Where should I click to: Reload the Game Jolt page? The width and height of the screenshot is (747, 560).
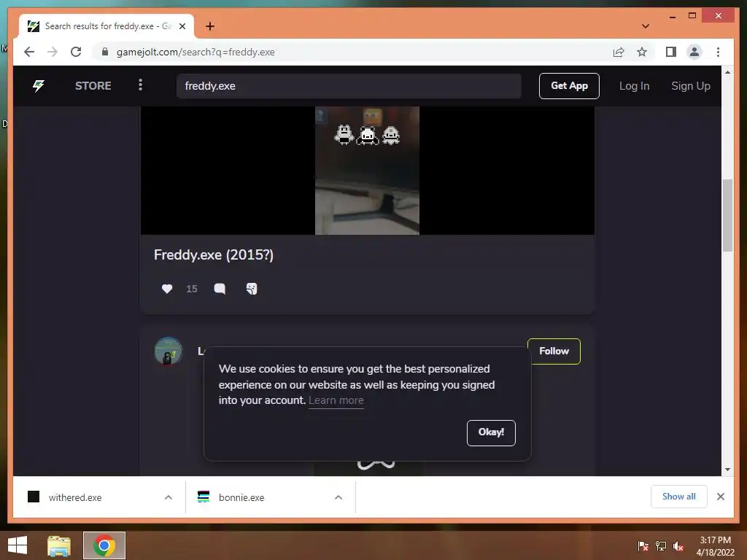(76, 52)
